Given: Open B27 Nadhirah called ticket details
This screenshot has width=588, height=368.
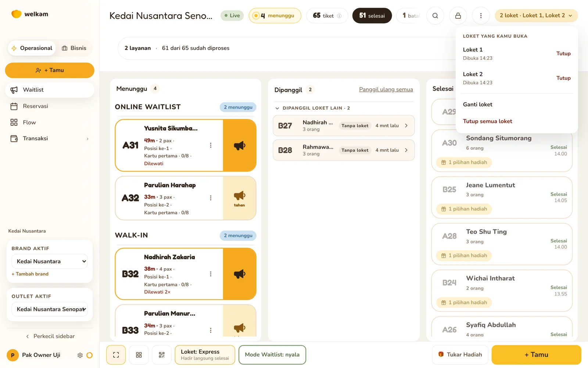Looking at the screenshot, I should tap(344, 125).
